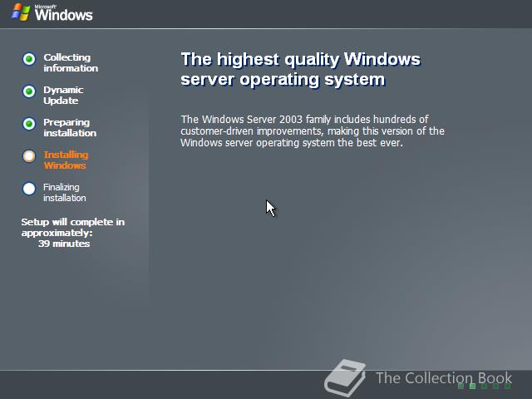Click the Dynamic Update step indicator
This screenshot has height=399, width=532.
click(x=29, y=91)
